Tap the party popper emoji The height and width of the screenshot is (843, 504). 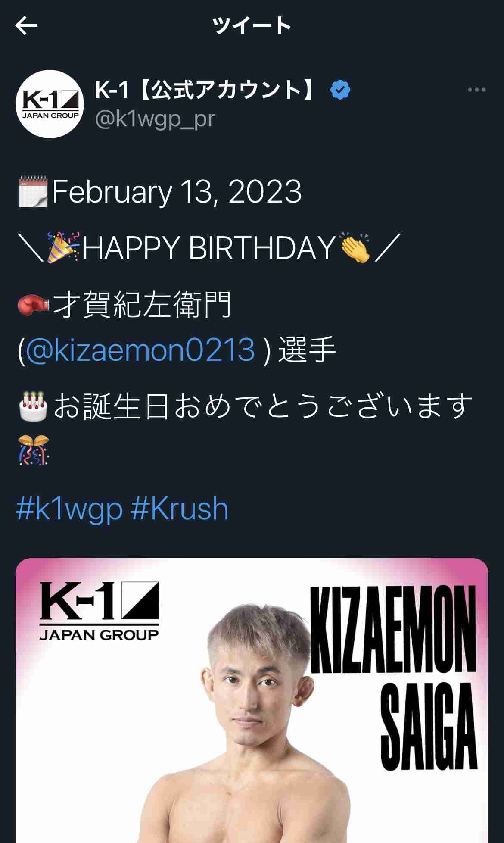coord(64,247)
